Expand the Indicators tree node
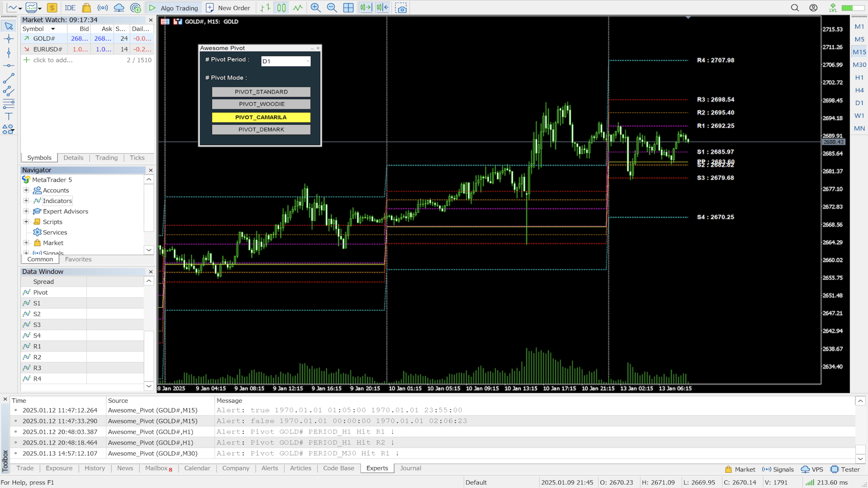The height and width of the screenshot is (488, 868). click(26, 201)
